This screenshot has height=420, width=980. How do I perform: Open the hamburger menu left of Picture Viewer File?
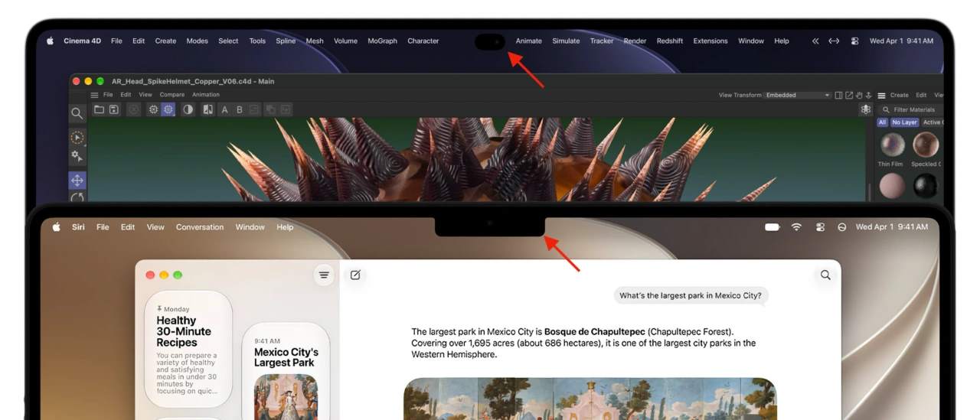95,95
